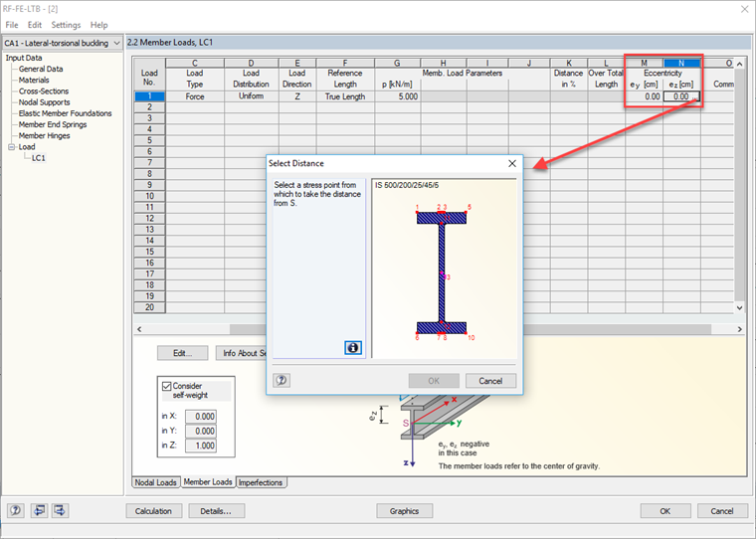Click the Calculation button

(153, 511)
